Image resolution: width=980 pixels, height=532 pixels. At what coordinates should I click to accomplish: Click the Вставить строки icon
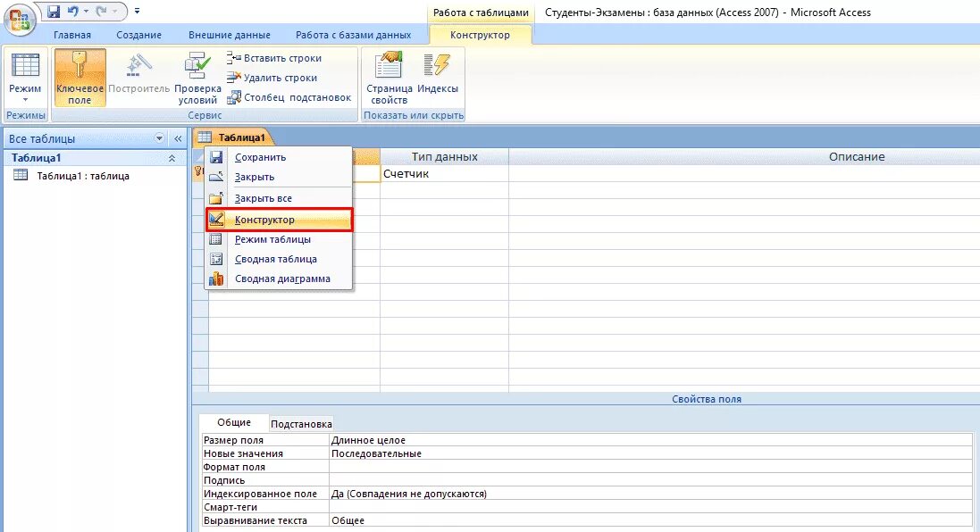click(x=234, y=58)
